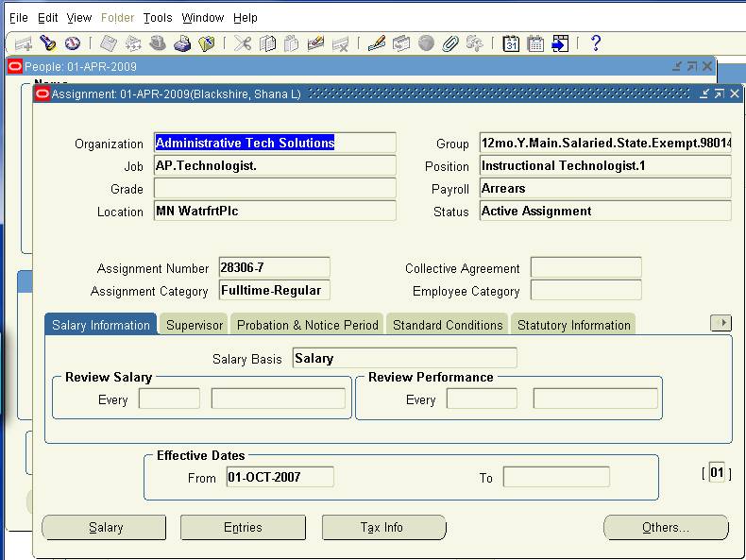Screen dimensions: 746x560
Task: Click the Effective Dates To field
Action: click(556, 477)
